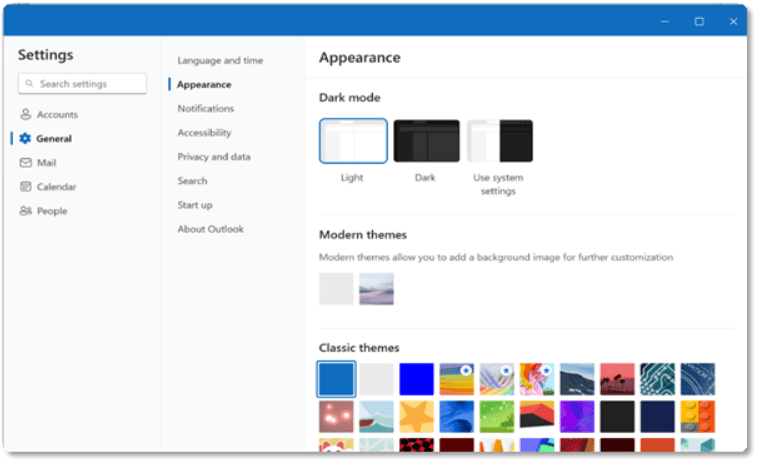Go to Language and time
This screenshot has height=466, width=758.
pyautogui.click(x=220, y=60)
